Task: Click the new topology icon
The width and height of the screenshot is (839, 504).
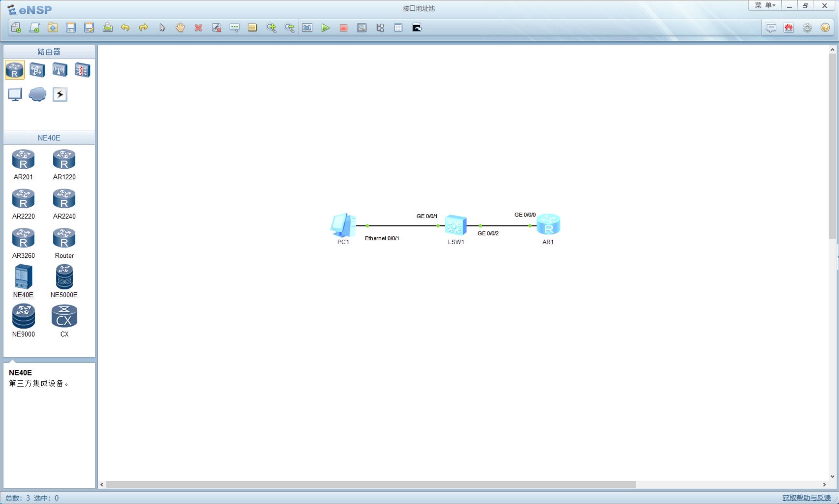Action: tap(16, 28)
